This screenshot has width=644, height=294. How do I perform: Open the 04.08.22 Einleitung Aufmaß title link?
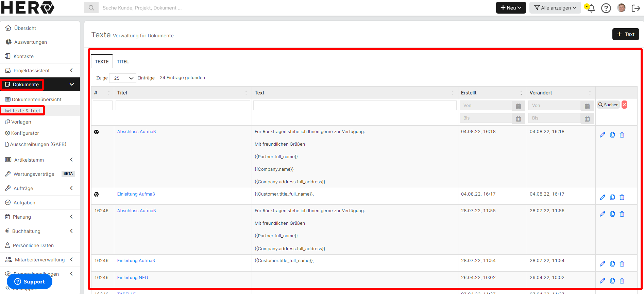click(x=136, y=194)
